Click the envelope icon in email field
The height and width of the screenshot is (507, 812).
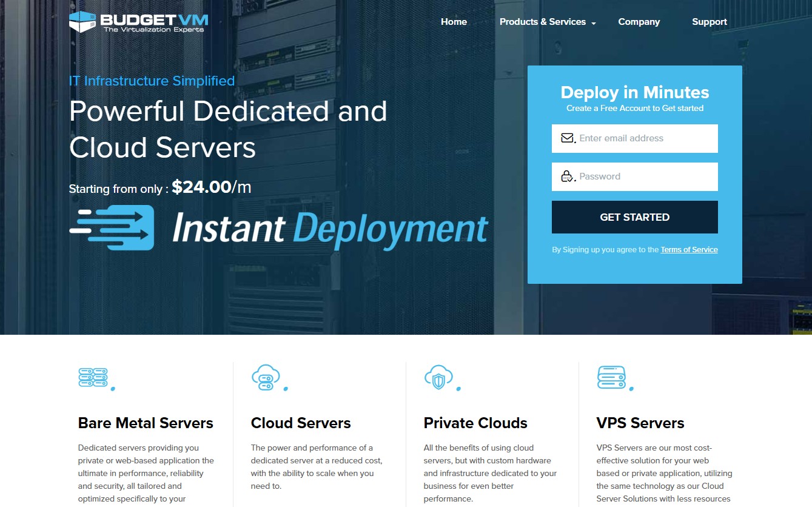pyautogui.click(x=567, y=138)
